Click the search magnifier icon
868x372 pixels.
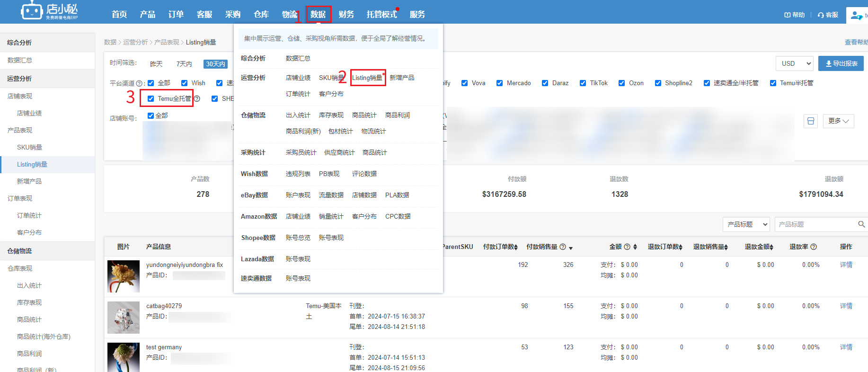pos(861,224)
